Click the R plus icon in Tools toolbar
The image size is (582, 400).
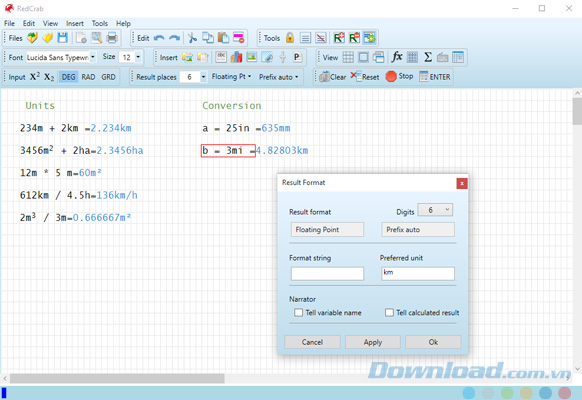tap(339, 37)
